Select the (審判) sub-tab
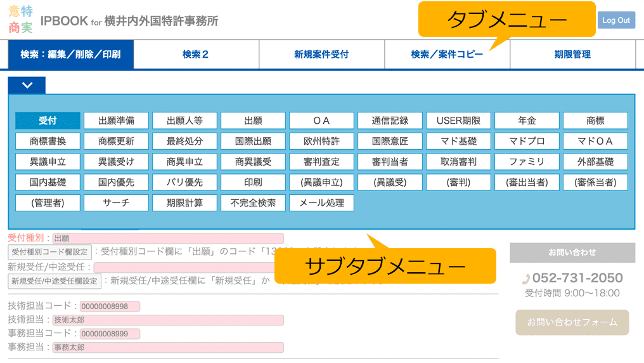 (x=458, y=183)
